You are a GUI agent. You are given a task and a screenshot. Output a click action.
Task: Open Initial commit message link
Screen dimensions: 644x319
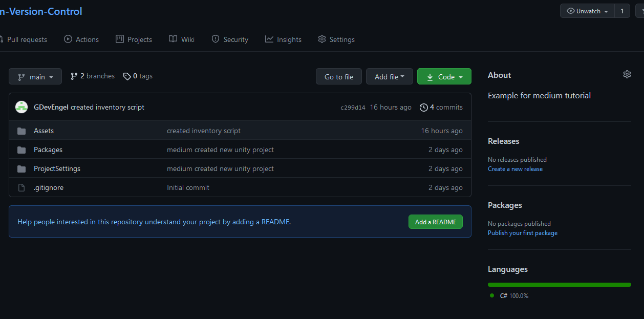tap(188, 188)
